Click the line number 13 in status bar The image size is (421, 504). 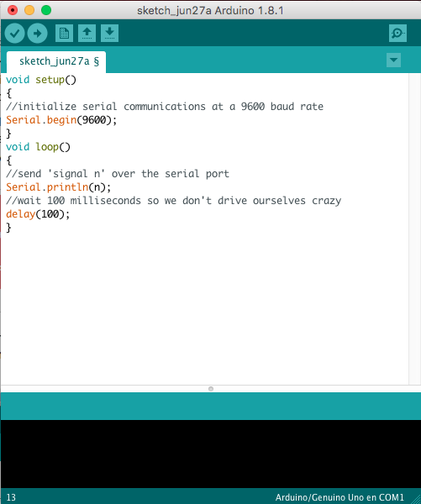(x=11, y=497)
